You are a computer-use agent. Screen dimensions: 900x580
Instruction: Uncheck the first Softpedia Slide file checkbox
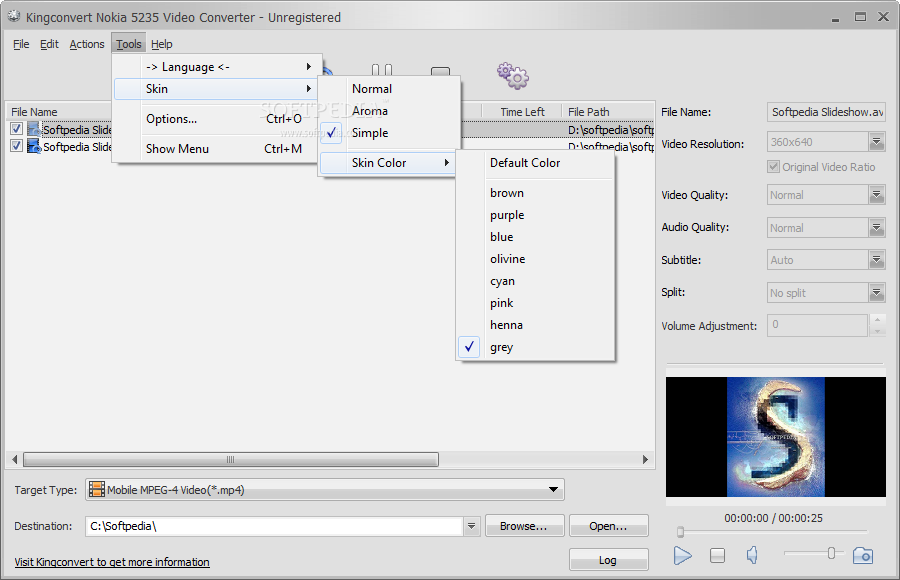pyautogui.click(x=16, y=129)
